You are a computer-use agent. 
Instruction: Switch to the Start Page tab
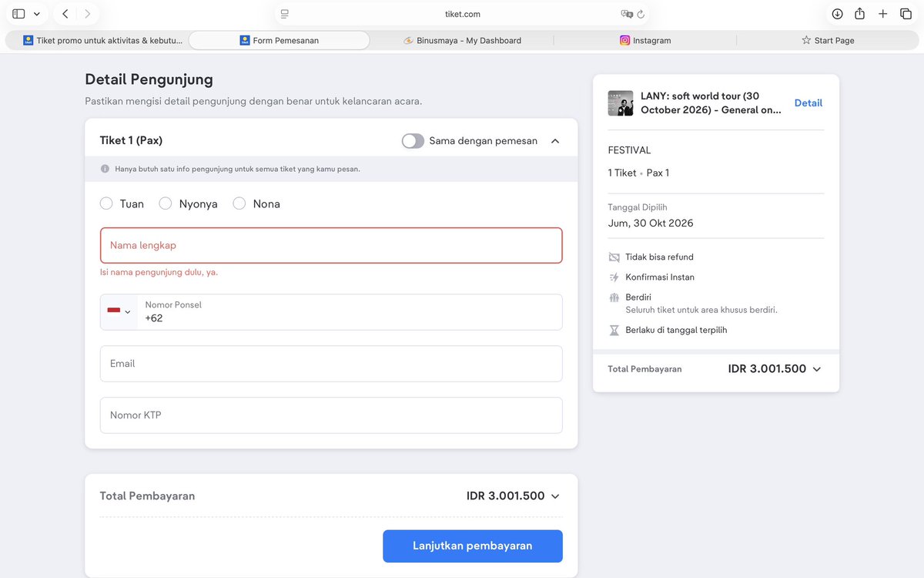click(828, 40)
